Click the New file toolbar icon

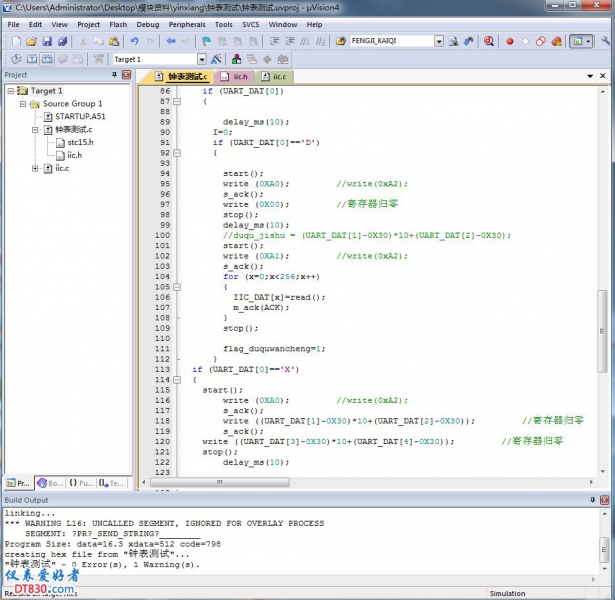point(16,42)
